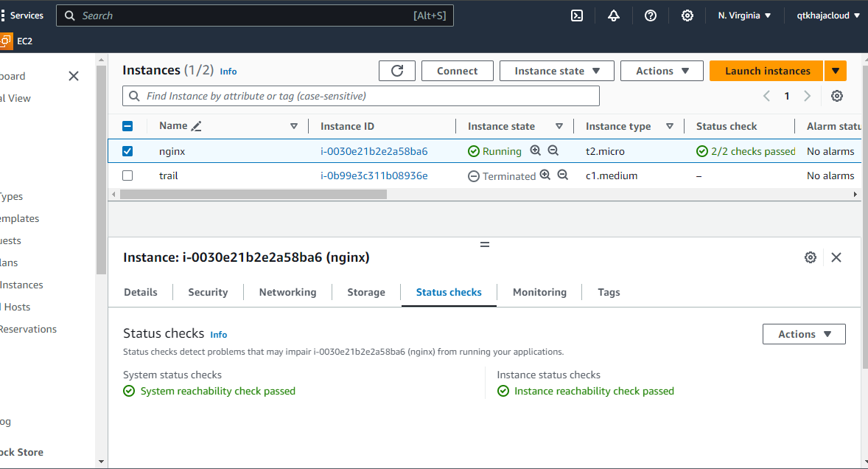
Task: Click the Connect button
Action: click(x=458, y=71)
